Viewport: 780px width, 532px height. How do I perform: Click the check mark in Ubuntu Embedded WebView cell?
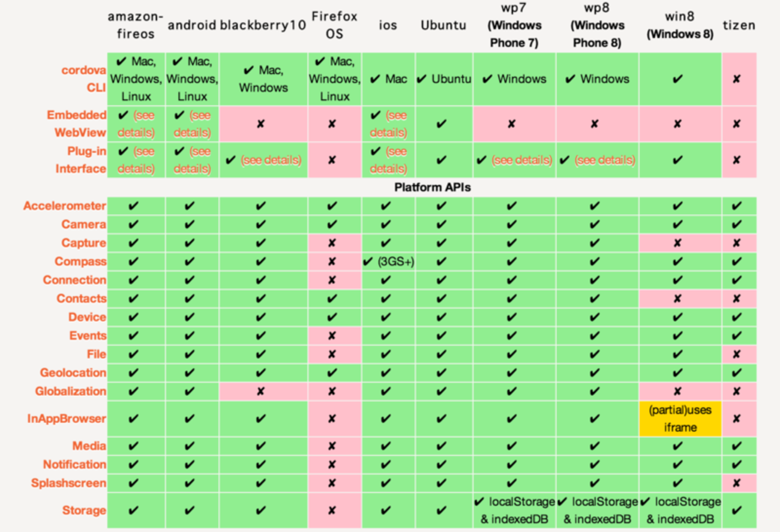(442, 124)
